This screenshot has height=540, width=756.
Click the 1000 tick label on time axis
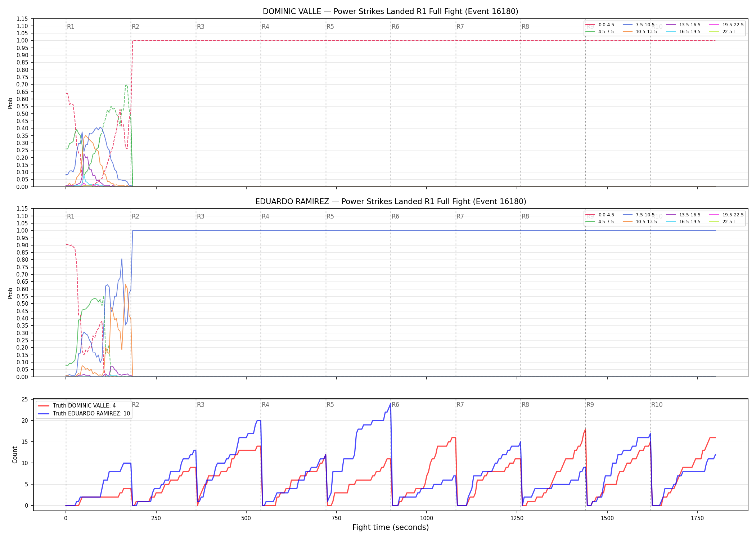(427, 518)
